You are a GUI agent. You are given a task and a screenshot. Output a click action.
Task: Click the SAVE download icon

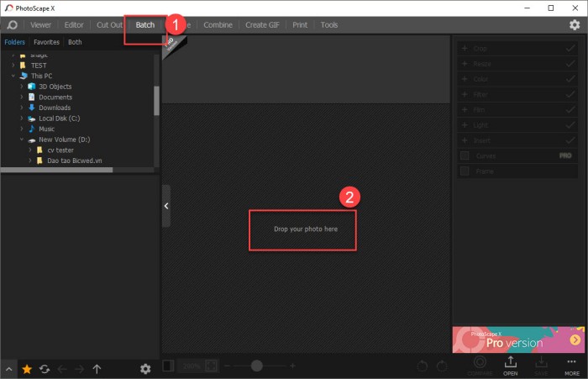(541, 361)
